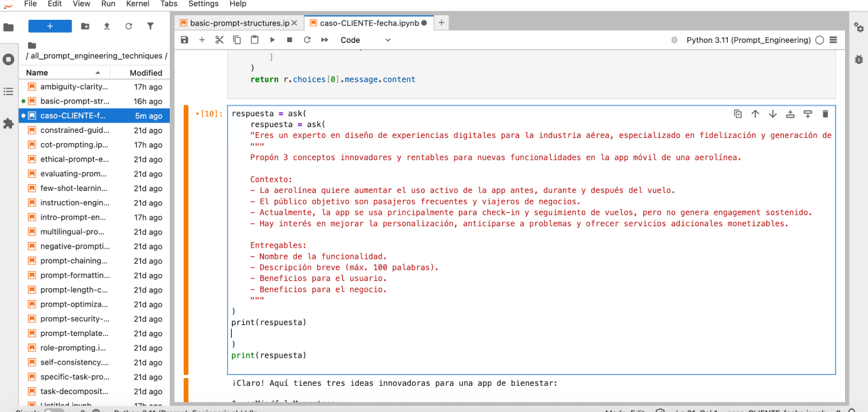Delete the active cell using the trash icon

pos(825,114)
